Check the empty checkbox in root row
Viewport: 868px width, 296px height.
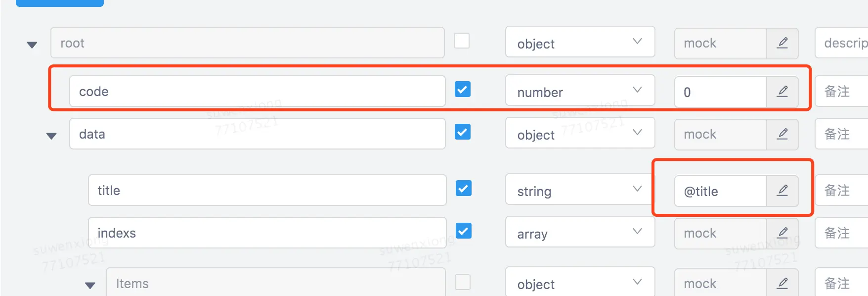(462, 41)
